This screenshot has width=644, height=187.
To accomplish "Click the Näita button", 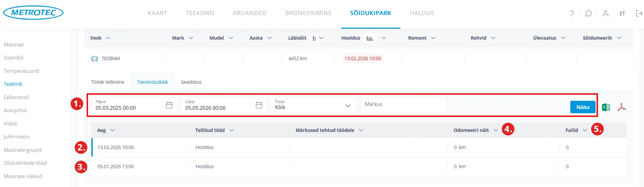I will pyautogui.click(x=583, y=107).
